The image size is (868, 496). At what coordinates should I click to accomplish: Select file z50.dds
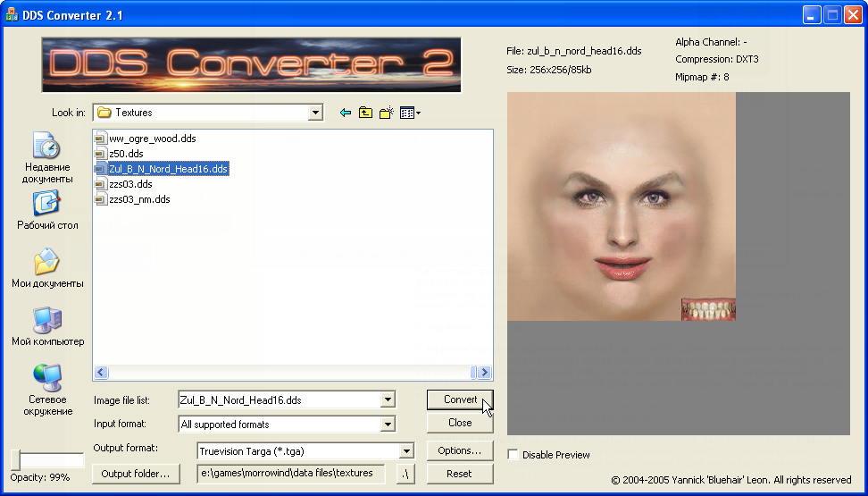(126, 154)
